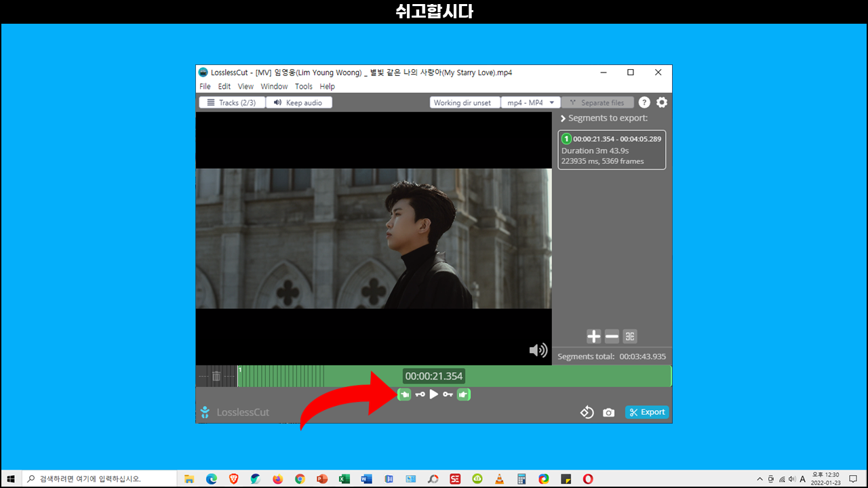Set the working directory
Screen dimensions: 868x488
(x=465, y=102)
